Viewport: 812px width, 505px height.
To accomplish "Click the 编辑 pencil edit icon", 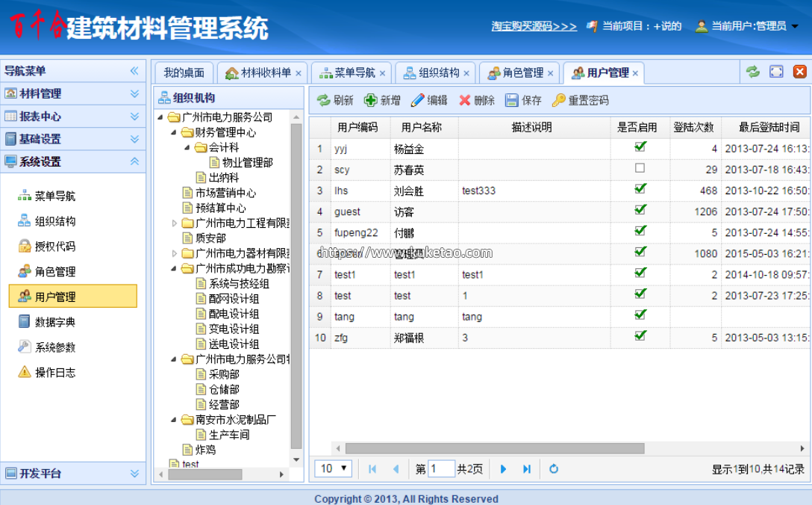I will (417, 100).
